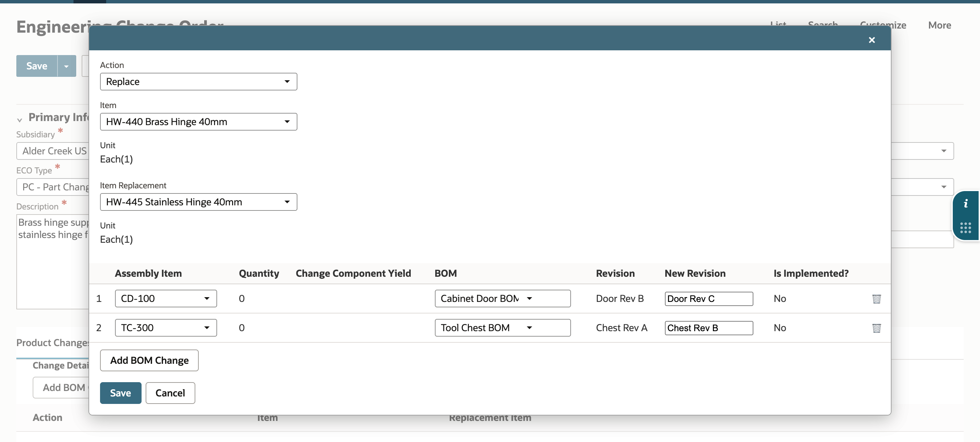Open the Customize link in page header
Viewport: 980px width, 442px height.
coord(883,25)
